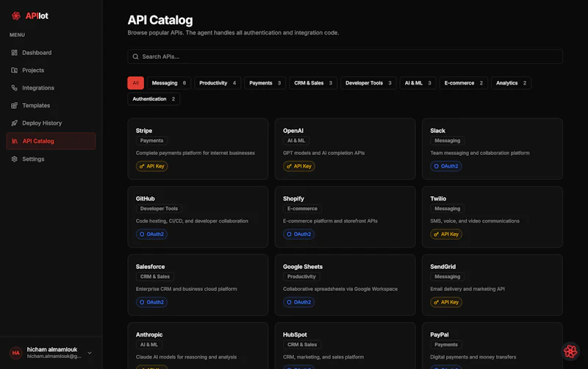
Task: Click the shield icon in GitHub's OAuth2 badge
Action: (142, 234)
